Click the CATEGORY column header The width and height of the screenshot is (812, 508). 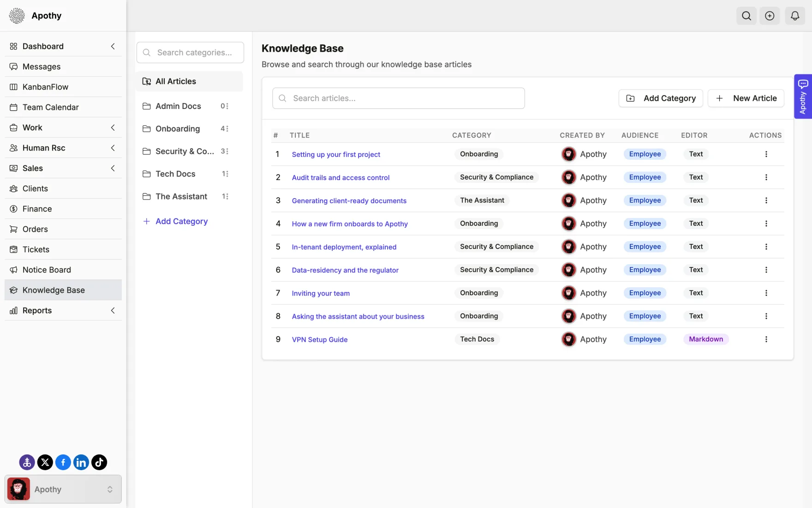pos(472,135)
